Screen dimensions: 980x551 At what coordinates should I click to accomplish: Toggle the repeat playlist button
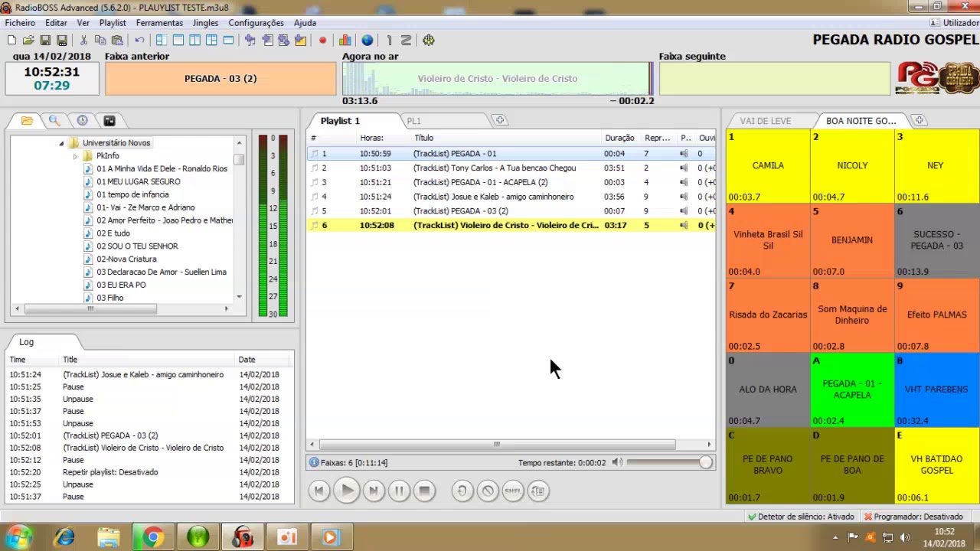click(x=539, y=491)
